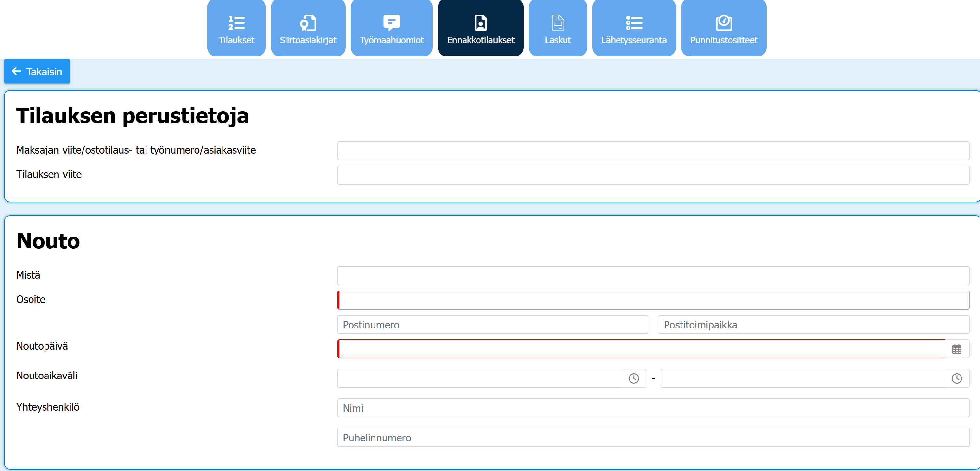Focus the Tilauksen viite input field
This screenshot has width=980, height=471.
point(653,175)
